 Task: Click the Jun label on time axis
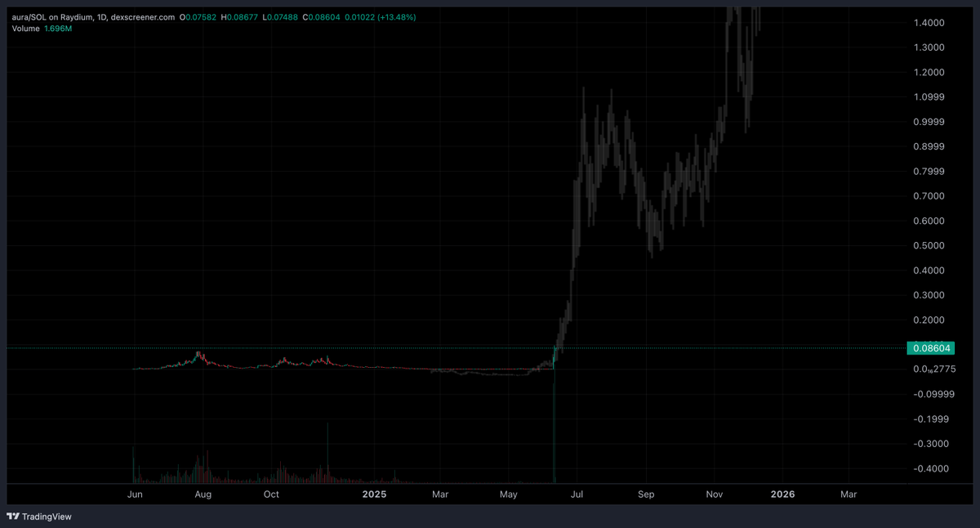tap(136, 494)
